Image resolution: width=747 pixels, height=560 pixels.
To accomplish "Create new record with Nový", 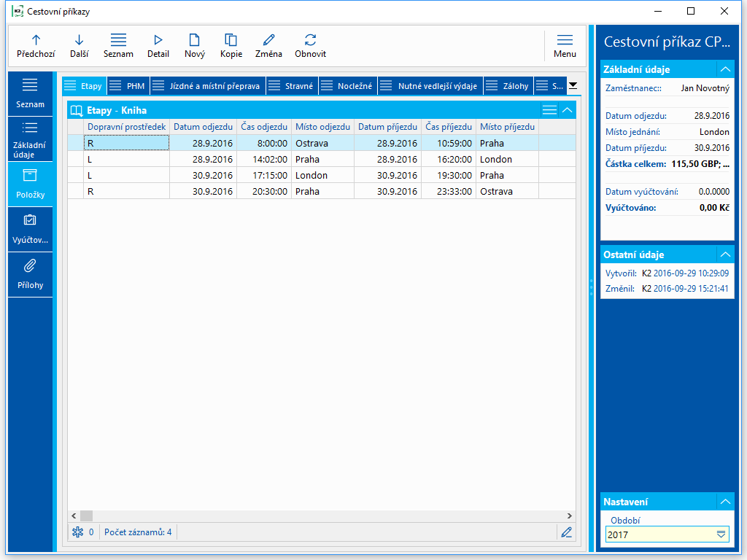I will [194, 46].
